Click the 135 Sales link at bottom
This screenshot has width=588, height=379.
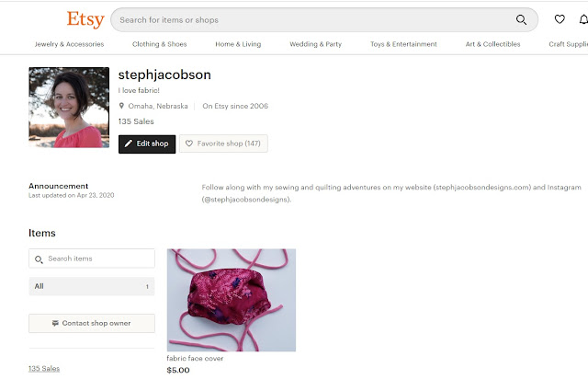[x=44, y=369]
